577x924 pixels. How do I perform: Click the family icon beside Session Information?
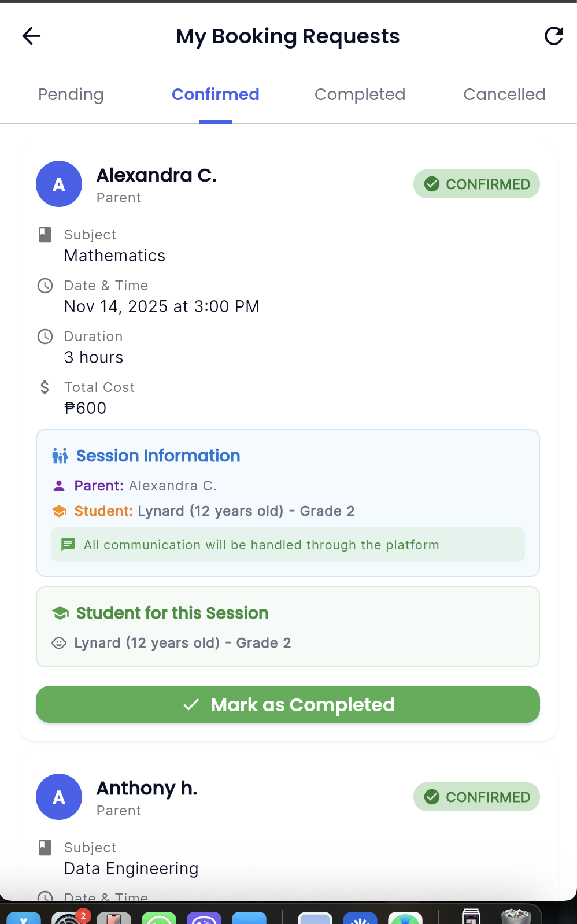[60, 456]
